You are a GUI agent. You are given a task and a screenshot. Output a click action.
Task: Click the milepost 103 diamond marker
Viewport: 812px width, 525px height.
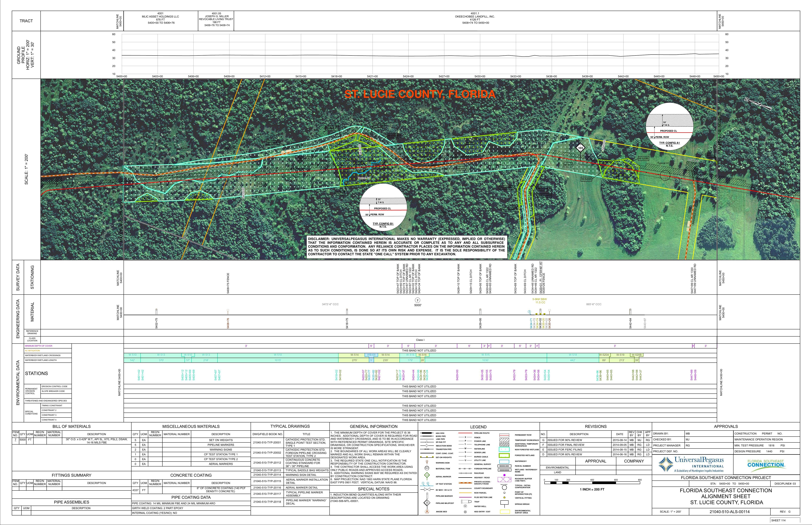pyautogui.click(x=580, y=148)
